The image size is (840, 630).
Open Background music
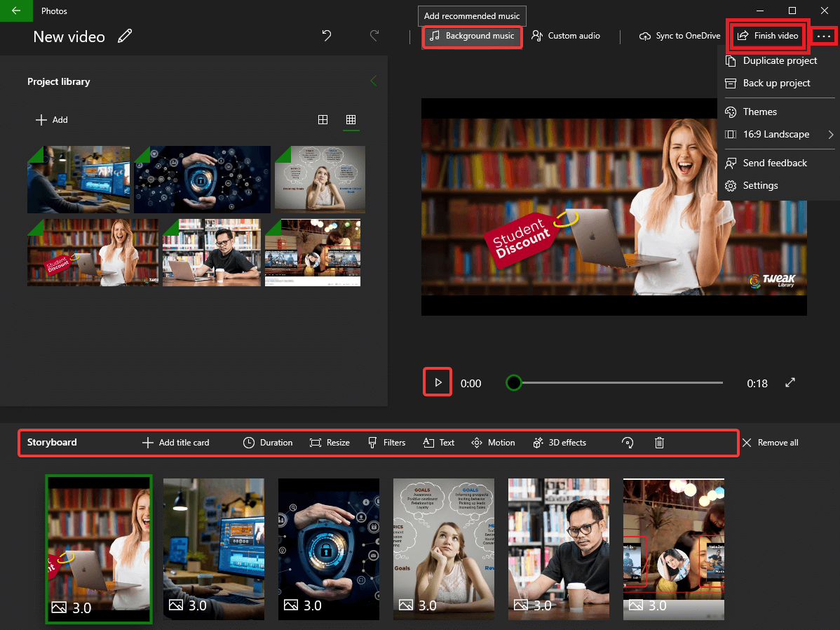pos(472,36)
